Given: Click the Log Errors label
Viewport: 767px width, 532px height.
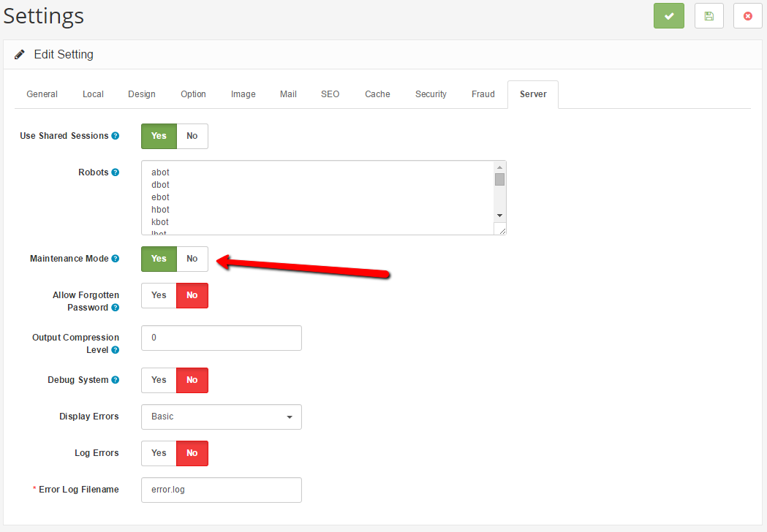Looking at the screenshot, I should pos(97,453).
